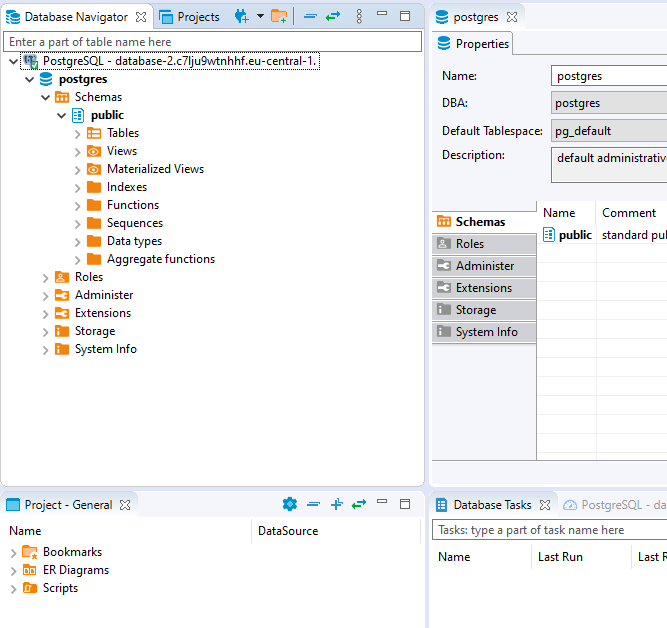Switch to Projects tab
This screenshot has height=628, width=667.
point(190,17)
